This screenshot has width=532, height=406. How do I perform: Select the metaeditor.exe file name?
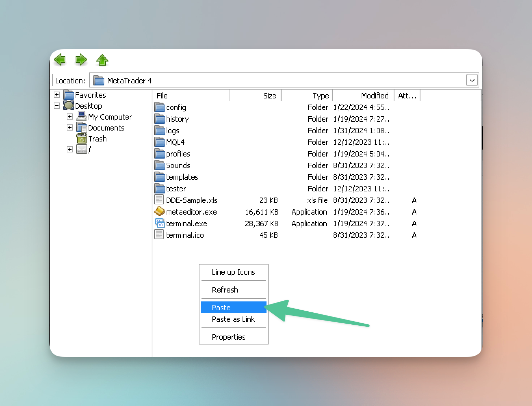coord(192,212)
